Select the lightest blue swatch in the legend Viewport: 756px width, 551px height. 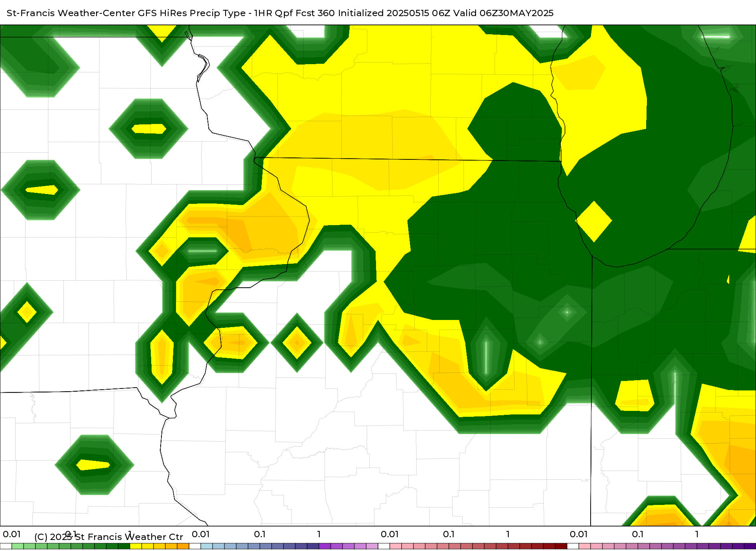(207, 546)
